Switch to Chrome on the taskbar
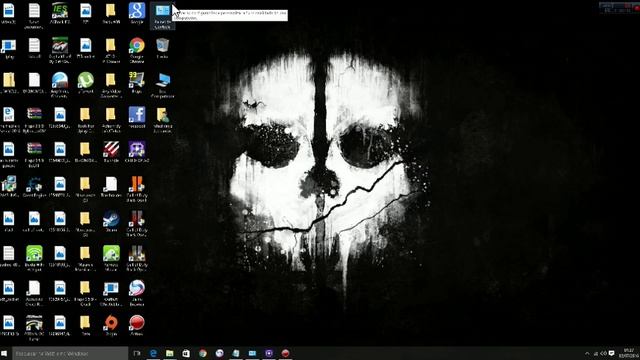Viewport: 640px width, 360px height. [203, 353]
